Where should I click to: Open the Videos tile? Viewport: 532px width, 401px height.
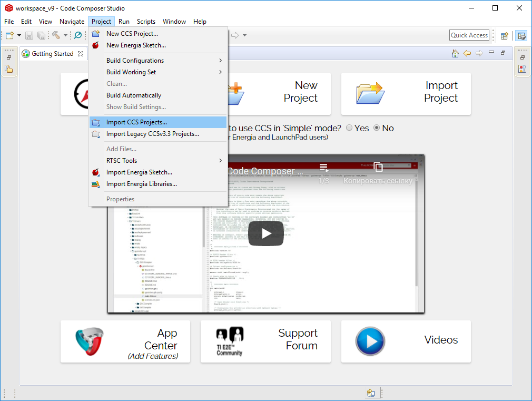tap(406, 341)
